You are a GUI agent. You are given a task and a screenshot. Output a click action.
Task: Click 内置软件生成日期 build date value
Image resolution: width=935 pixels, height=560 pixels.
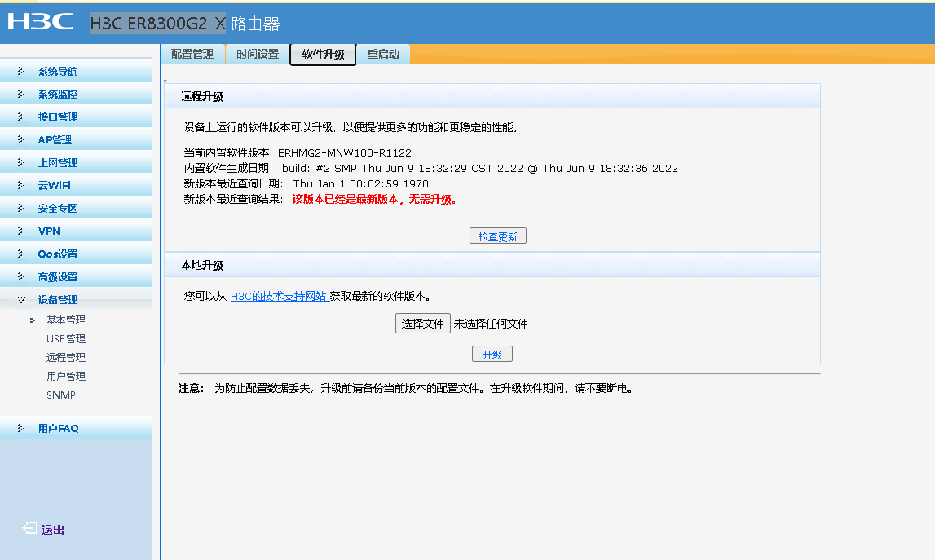(x=480, y=168)
